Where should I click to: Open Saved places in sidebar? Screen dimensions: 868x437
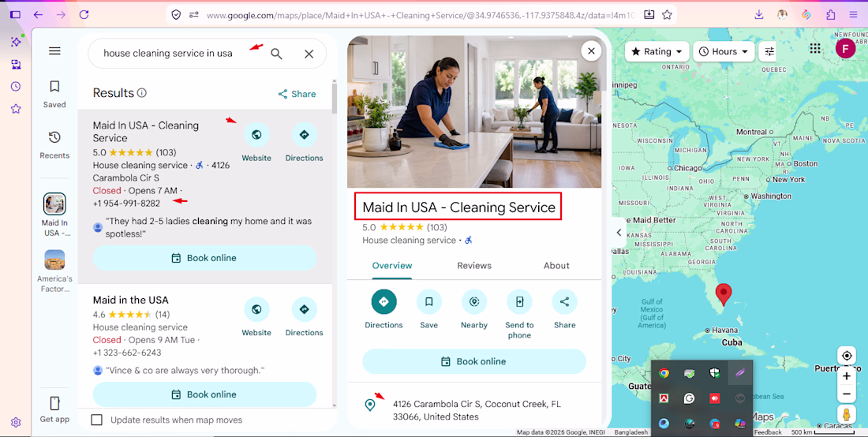click(54, 94)
